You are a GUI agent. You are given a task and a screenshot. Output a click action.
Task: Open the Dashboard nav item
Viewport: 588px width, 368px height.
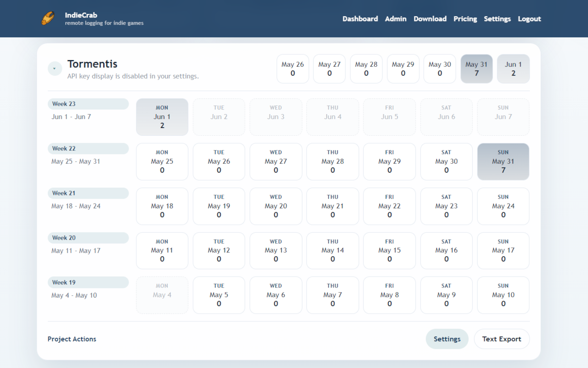(x=360, y=19)
